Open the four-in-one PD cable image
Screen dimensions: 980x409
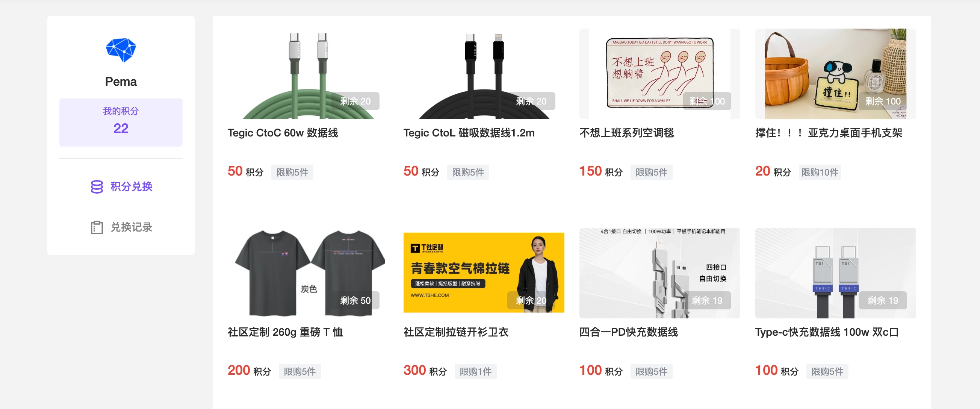tap(659, 273)
